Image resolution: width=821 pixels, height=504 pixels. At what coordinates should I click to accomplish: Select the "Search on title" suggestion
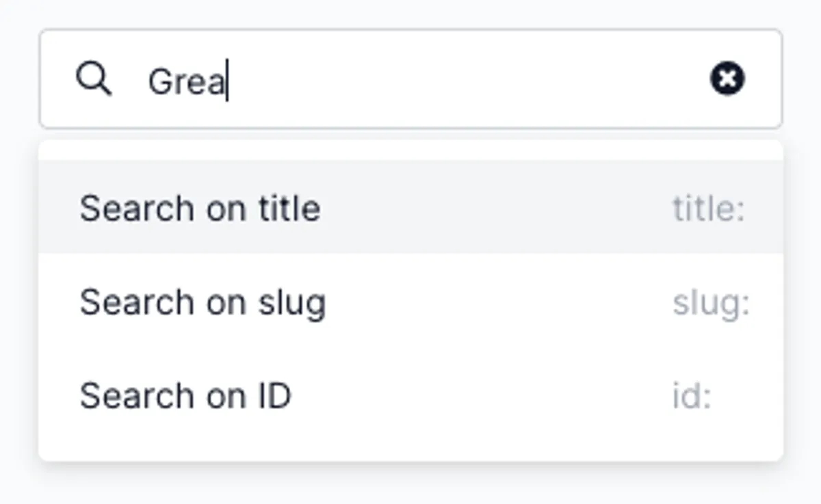(200, 208)
